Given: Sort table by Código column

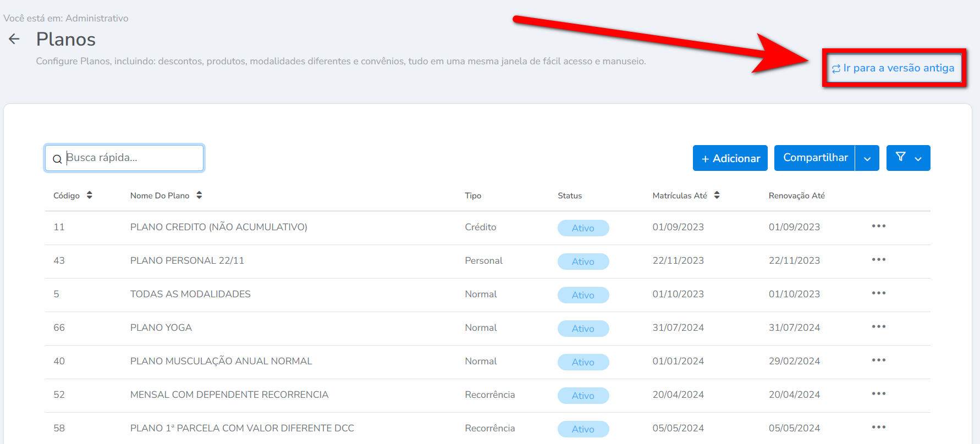Looking at the screenshot, I should coord(89,196).
